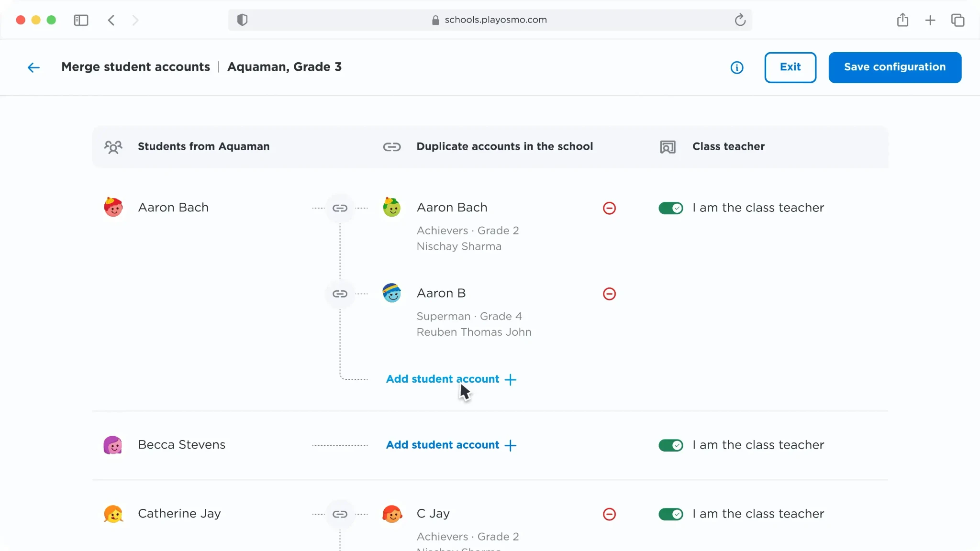980x551 pixels.
Task: Click the info icon beside Exit
Action: (x=737, y=67)
